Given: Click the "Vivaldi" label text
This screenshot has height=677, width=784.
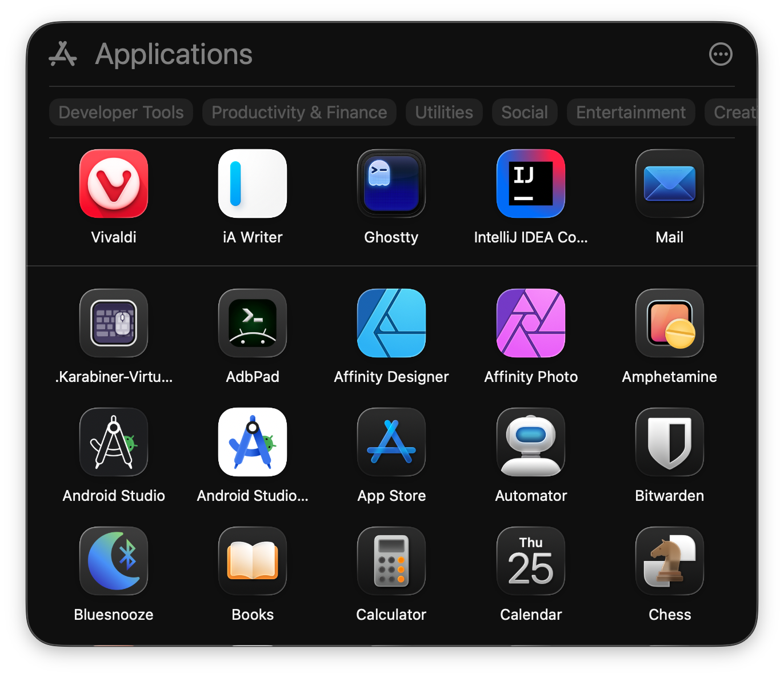Looking at the screenshot, I should point(114,237).
